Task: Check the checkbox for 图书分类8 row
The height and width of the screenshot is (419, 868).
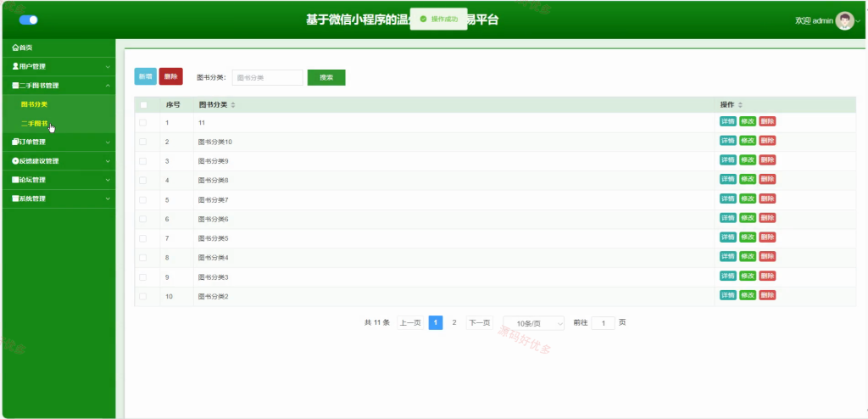Action: point(142,181)
